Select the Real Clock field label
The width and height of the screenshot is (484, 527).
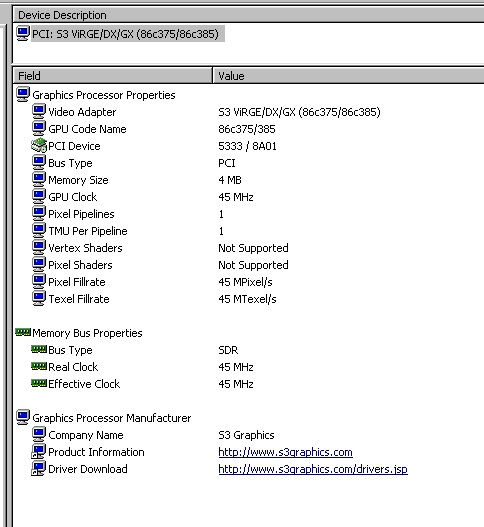(x=73, y=367)
